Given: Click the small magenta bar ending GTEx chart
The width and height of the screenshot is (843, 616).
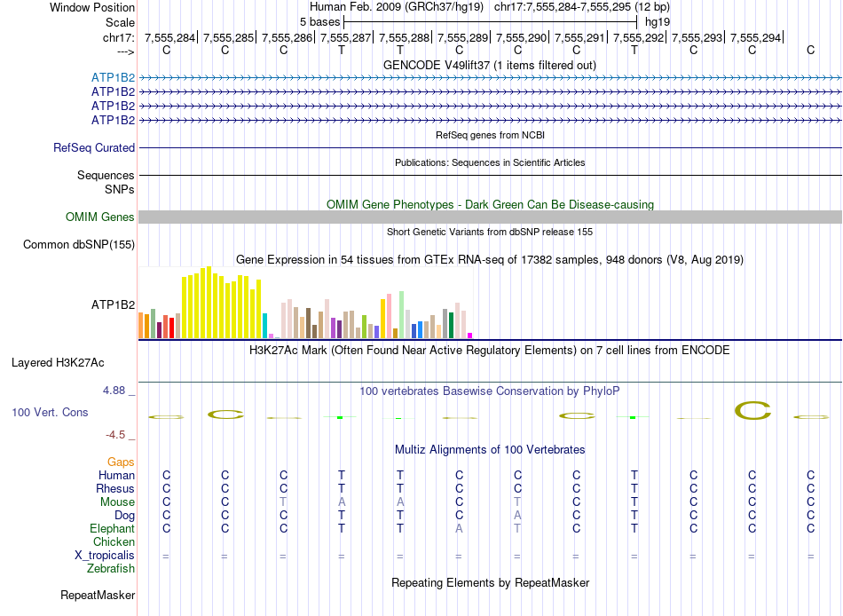Looking at the screenshot, I should coord(469,336).
